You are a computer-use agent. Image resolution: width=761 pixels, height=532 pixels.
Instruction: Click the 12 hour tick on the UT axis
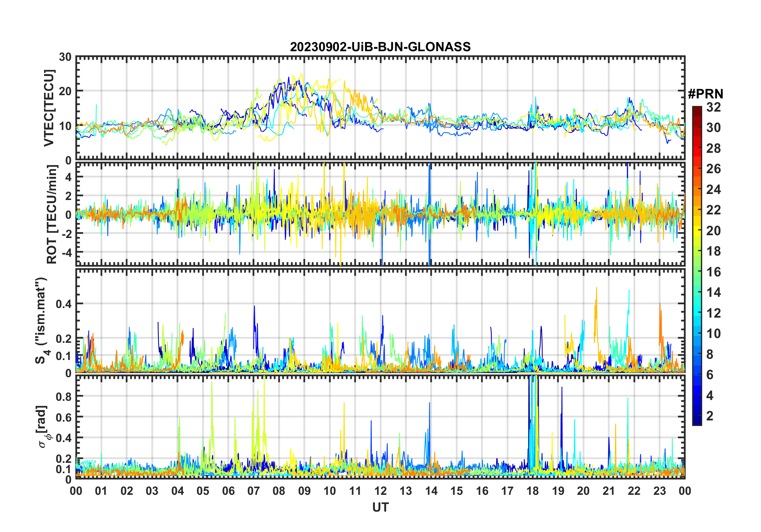tap(380, 491)
